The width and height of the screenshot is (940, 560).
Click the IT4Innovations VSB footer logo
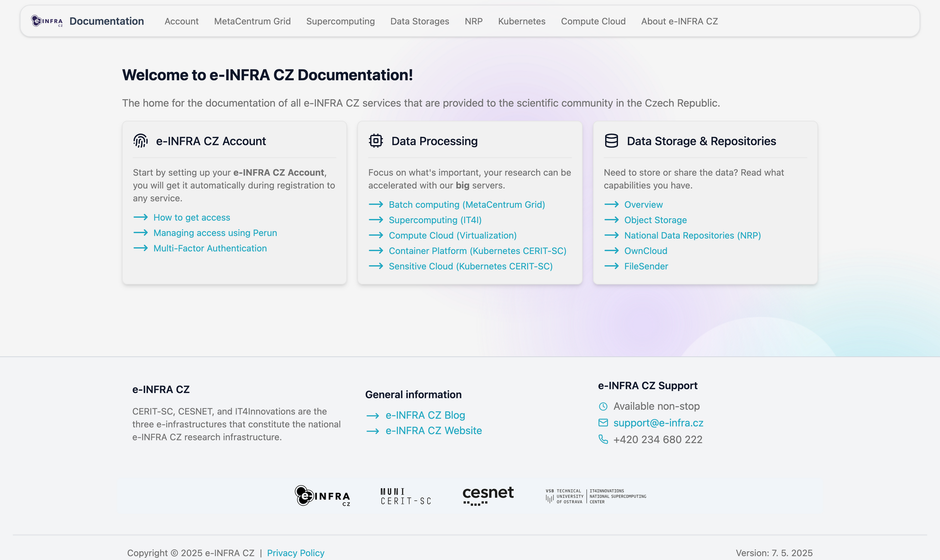click(596, 496)
